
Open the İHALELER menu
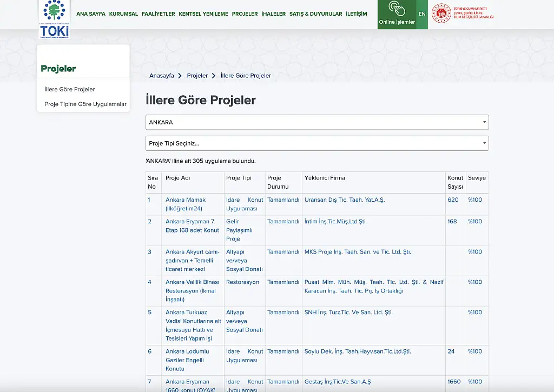tap(273, 14)
